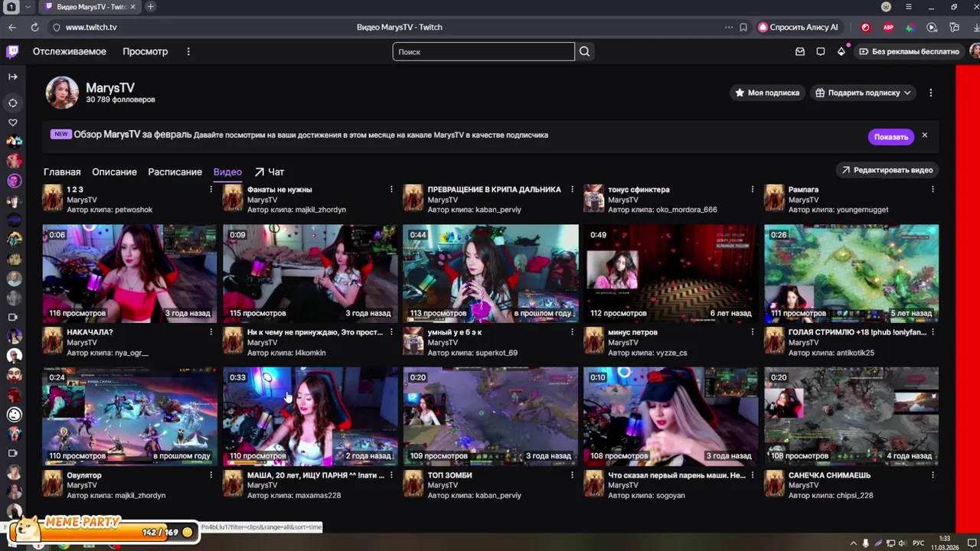Expand the left sidebar arrow
The image size is (980, 551).
(x=12, y=77)
